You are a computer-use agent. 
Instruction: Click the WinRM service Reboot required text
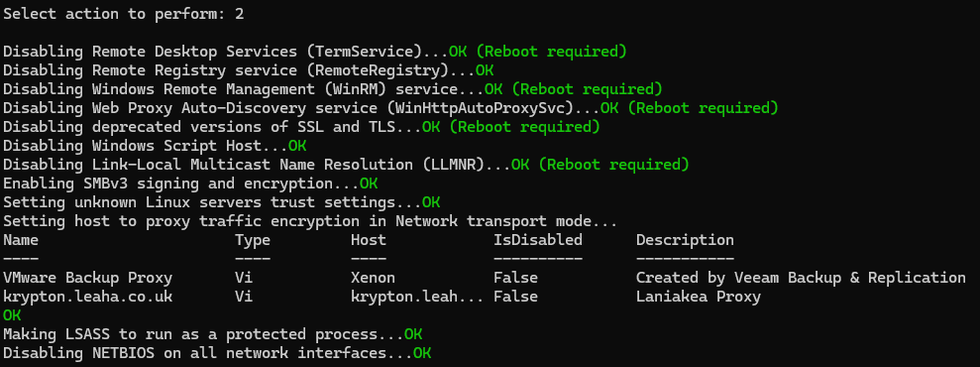click(591, 89)
